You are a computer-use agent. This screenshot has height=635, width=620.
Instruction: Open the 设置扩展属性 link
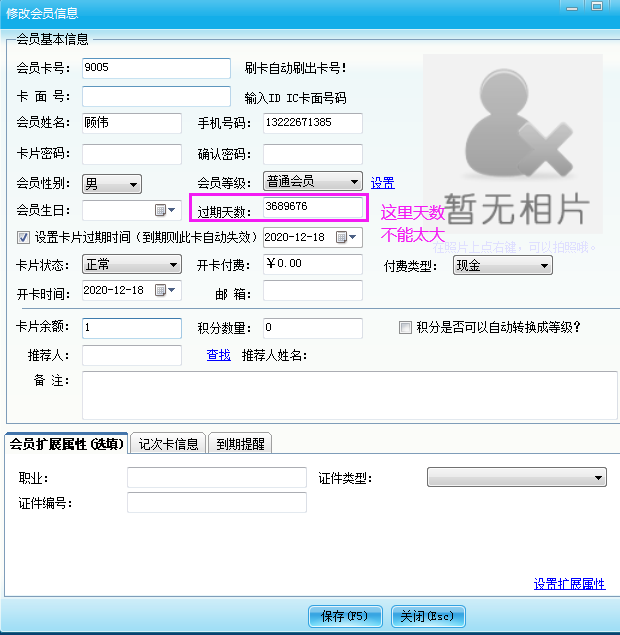click(569, 584)
